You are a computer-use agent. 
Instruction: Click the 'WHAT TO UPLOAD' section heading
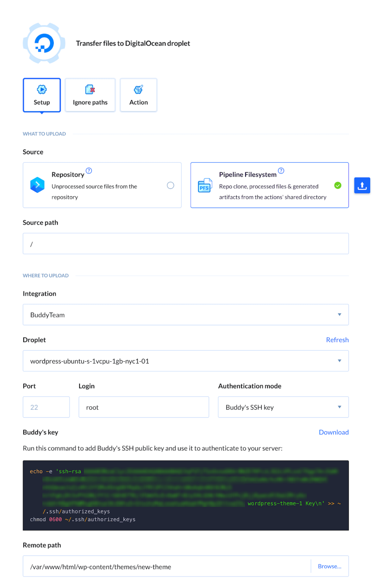click(x=44, y=134)
